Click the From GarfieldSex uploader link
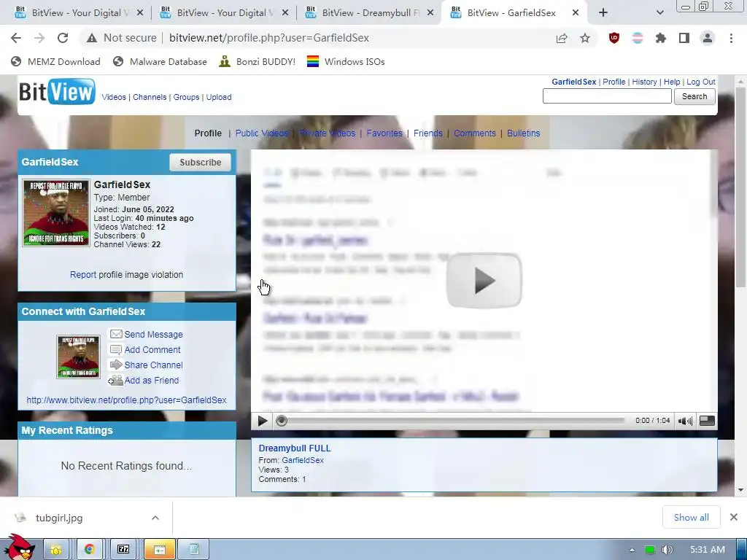Viewport: 747px width, 560px height. click(x=303, y=460)
